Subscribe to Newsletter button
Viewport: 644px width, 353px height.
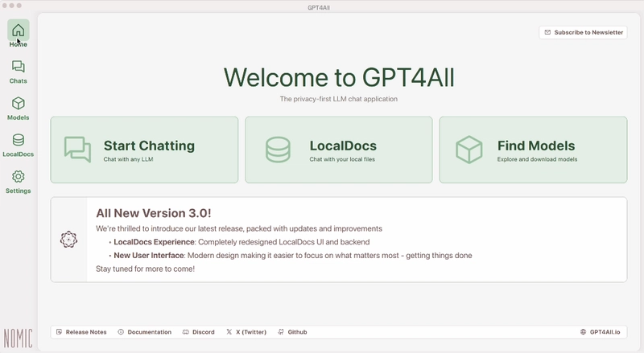[x=583, y=32]
